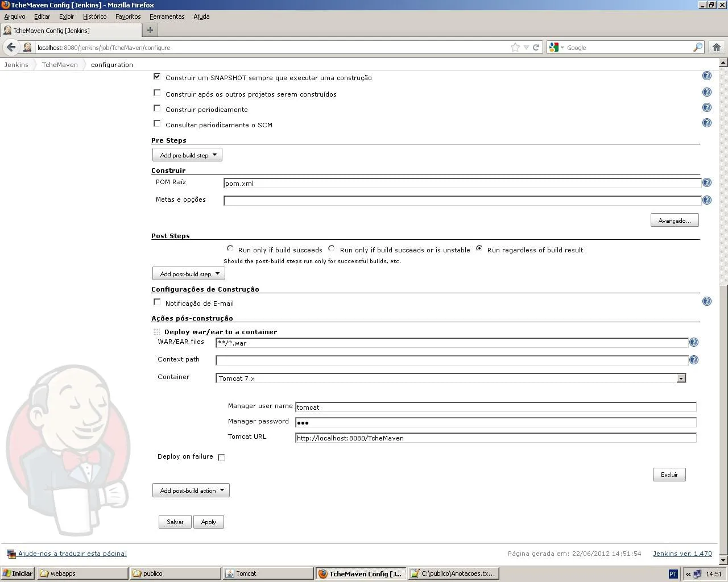The width and height of the screenshot is (728, 582).
Task: Show help for POM Raíz field
Action: coord(707,182)
